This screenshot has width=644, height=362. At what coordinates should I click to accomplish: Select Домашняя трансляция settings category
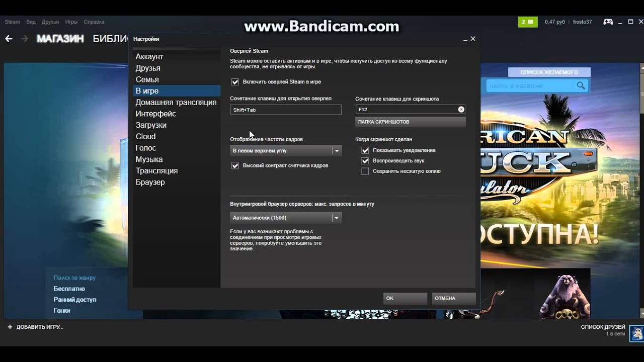click(x=176, y=102)
